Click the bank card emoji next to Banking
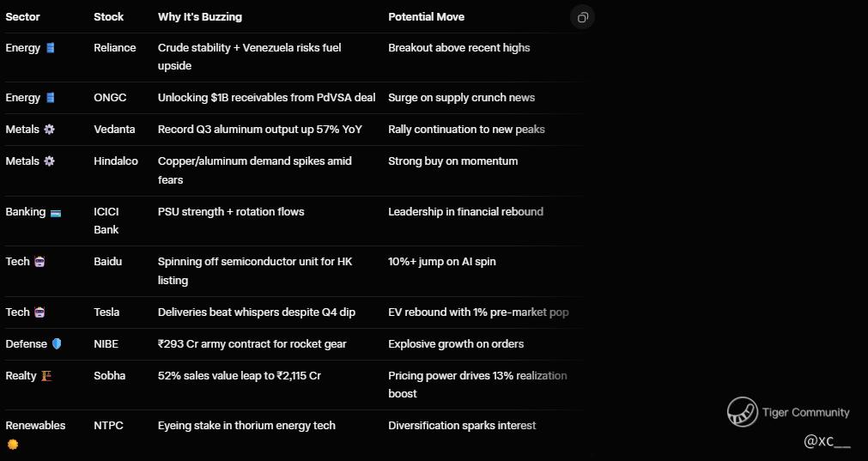This screenshot has width=868, height=461. [x=56, y=212]
